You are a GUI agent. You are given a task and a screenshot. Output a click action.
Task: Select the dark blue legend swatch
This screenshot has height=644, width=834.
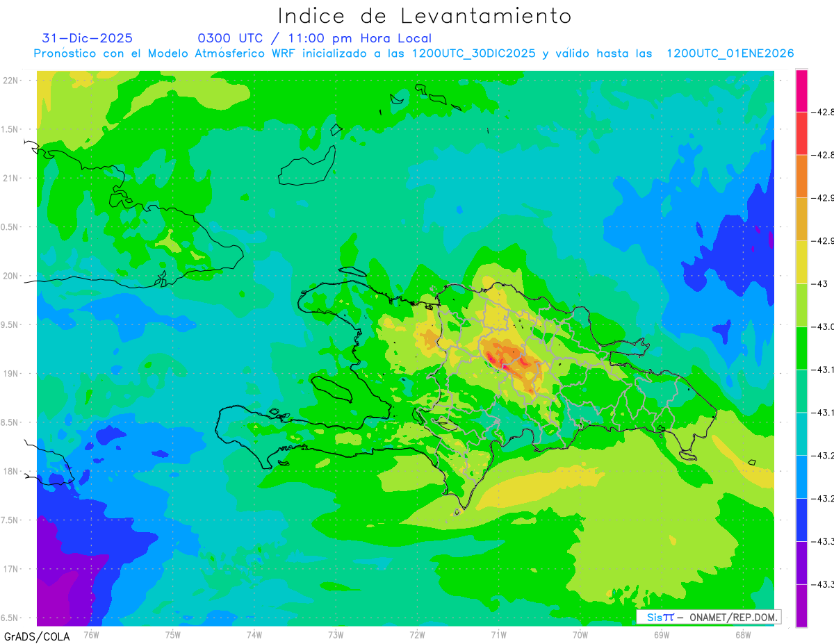point(801,520)
